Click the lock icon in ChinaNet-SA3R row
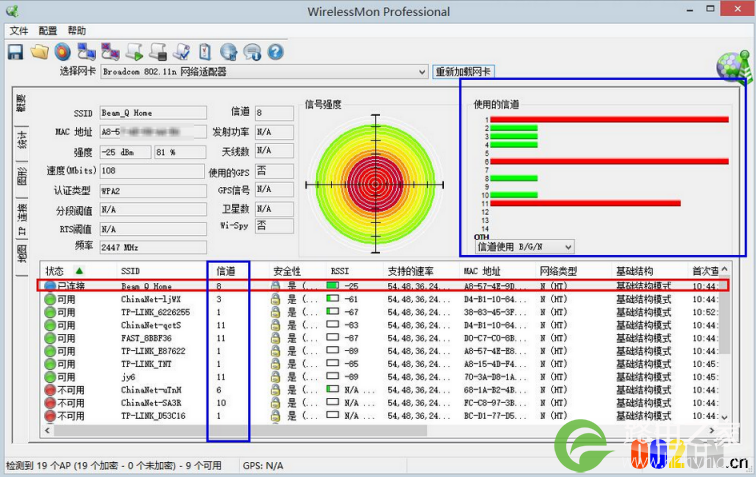 tap(275, 403)
